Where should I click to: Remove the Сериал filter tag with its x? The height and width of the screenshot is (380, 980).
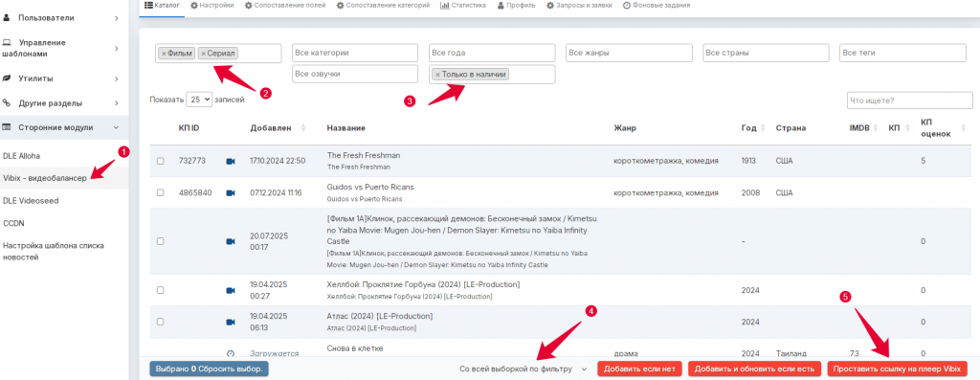203,54
